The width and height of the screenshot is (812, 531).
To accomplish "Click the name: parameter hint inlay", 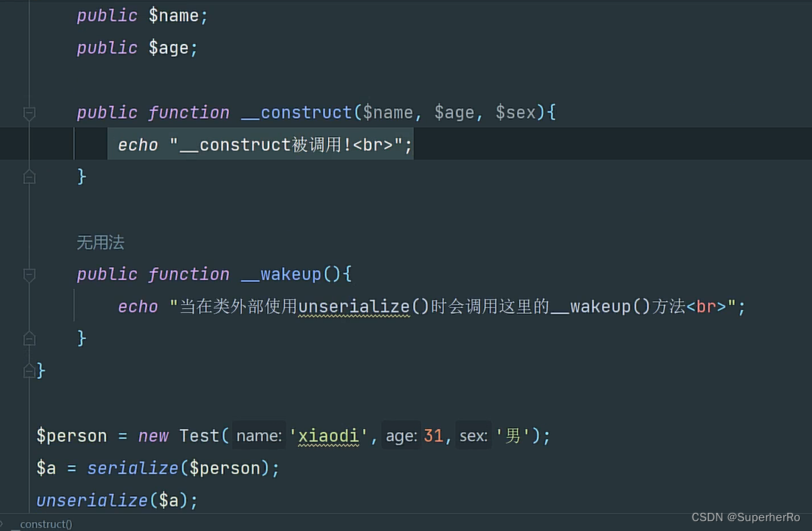I will [x=258, y=436].
